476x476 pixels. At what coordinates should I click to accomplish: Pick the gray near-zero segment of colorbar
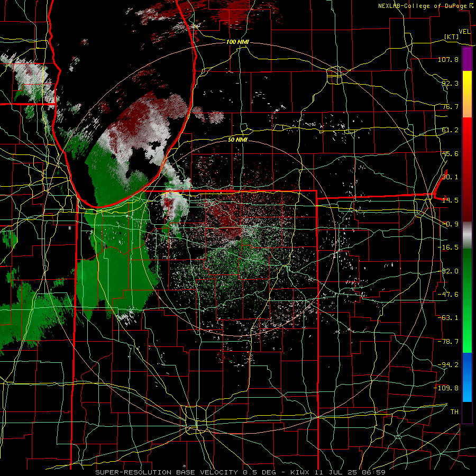tap(467, 235)
